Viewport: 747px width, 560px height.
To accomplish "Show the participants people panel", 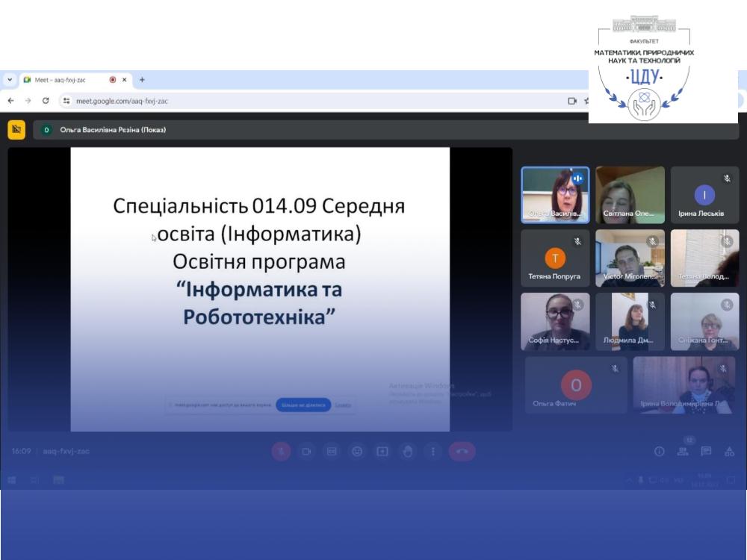I will (x=683, y=451).
